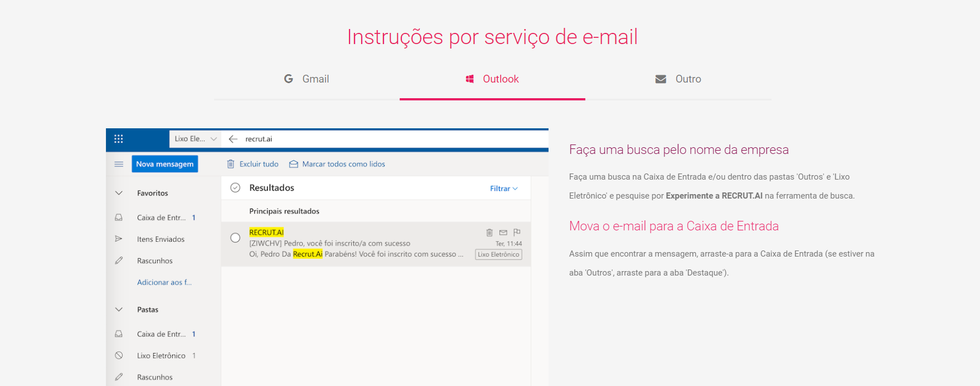Screen dimensions: 980x386
Task: Open the Filtrar dropdown
Action: click(x=504, y=189)
